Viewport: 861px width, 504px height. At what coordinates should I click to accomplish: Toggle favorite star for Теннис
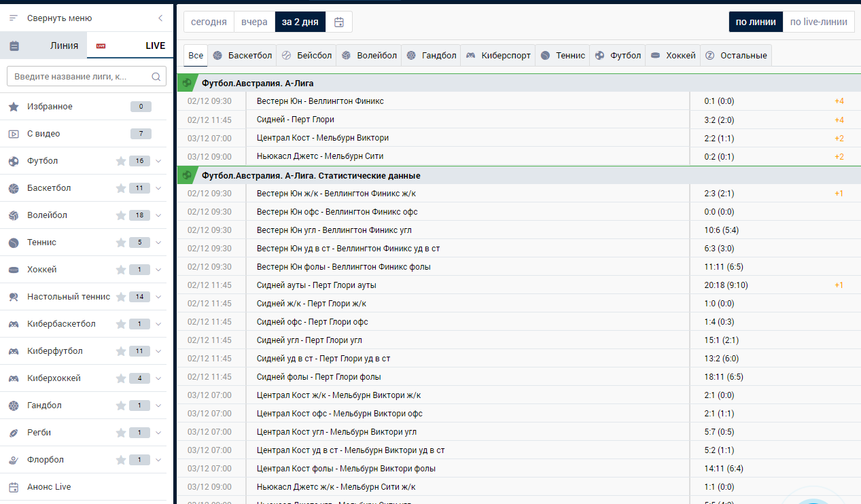[x=121, y=242]
